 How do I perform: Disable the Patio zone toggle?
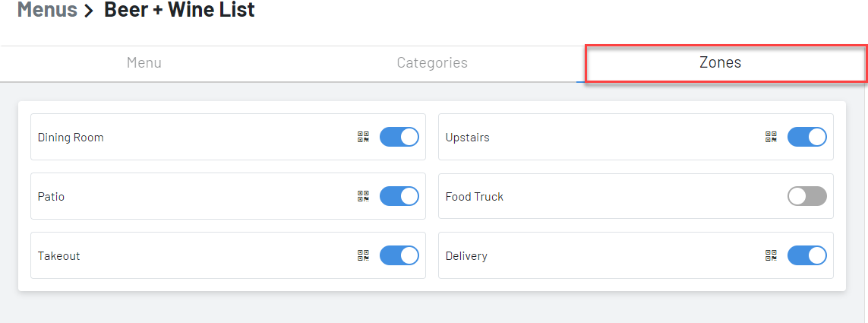[399, 196]
